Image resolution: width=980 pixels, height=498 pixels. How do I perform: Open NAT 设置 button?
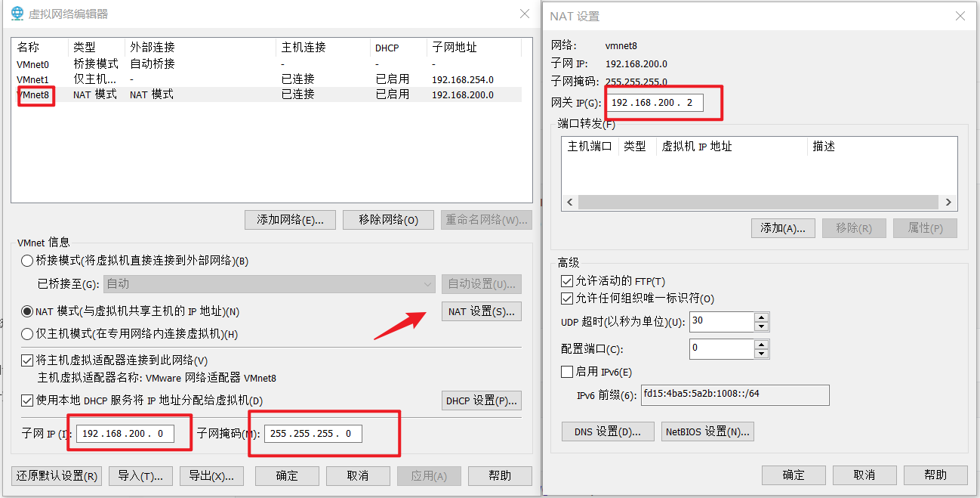click(481, 311)
